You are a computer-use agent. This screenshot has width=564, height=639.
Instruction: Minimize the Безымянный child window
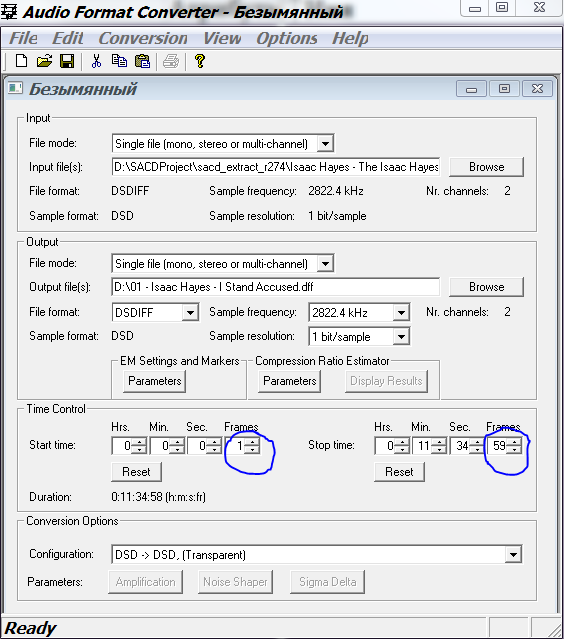pyautogui.click(x=471, y=88)
